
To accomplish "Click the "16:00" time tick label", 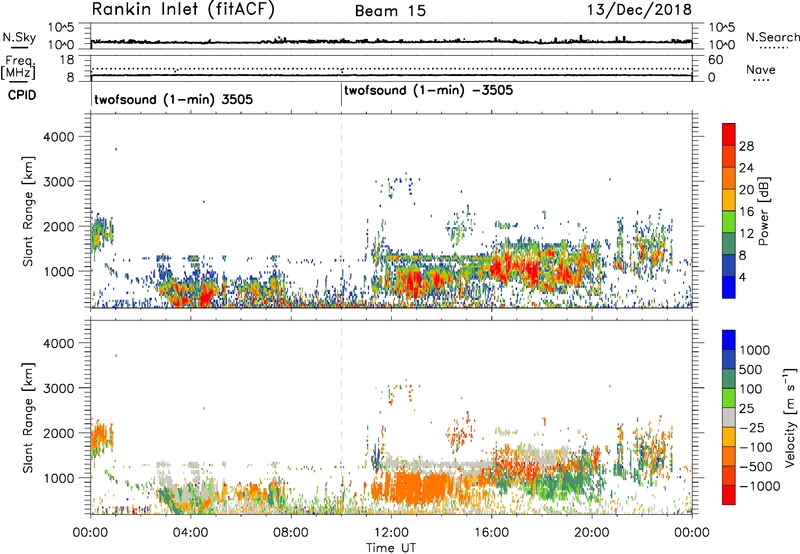I will 491,533.
